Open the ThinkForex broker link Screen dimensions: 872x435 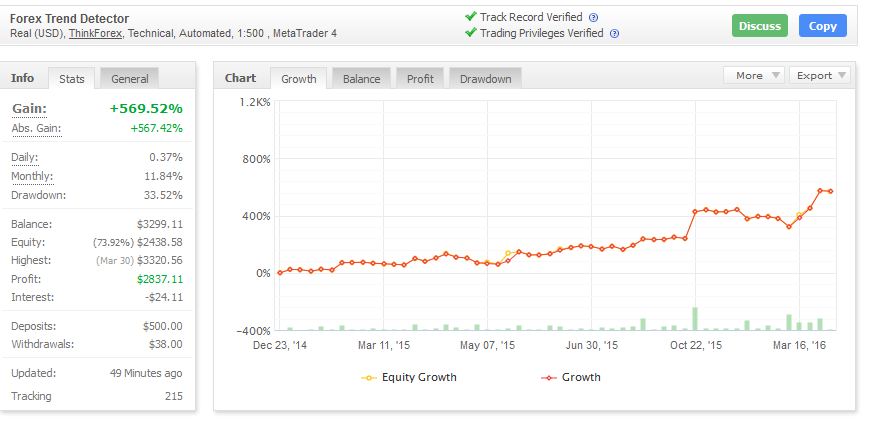point(95,33)
